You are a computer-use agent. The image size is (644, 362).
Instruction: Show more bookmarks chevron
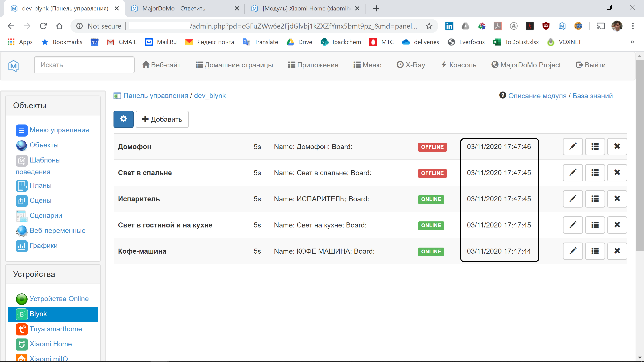point(632,42)
